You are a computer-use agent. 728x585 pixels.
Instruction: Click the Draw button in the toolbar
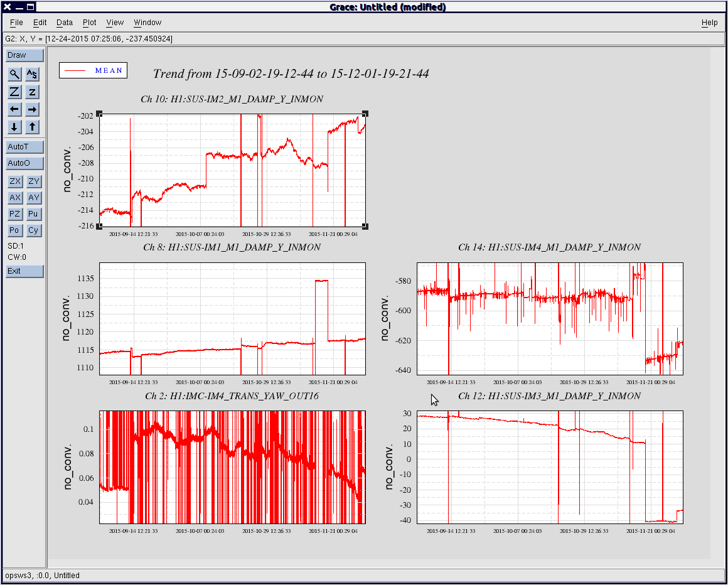(24, 55)
